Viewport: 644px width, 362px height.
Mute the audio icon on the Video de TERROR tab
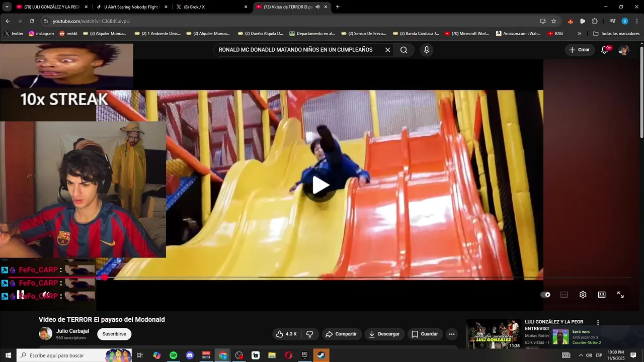(317, 7)
